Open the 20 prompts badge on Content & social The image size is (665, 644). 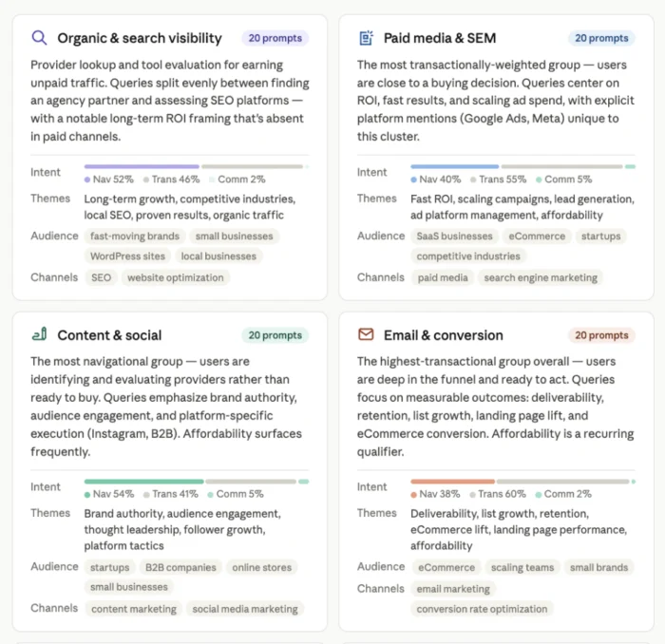pos(275,335)
